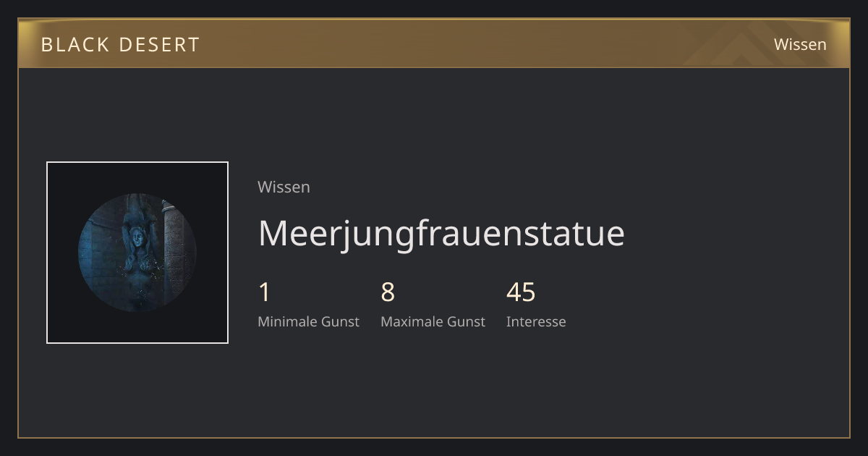
Task: Select the Minimale Gunst value 1
Action: coord(264,292)
